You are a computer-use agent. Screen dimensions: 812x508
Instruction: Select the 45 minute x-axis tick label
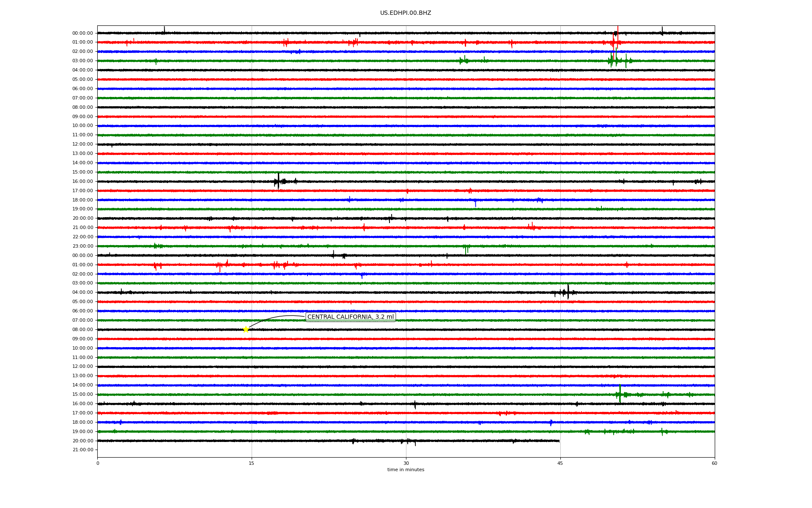pyautogui.click(x=560, y=463)
